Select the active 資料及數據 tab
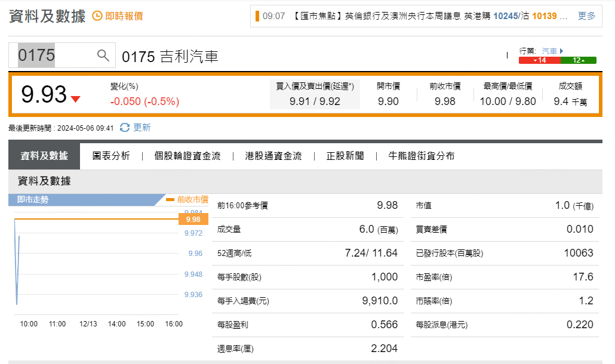The width and height of the screenshot is (615, 364). [44, 156]
